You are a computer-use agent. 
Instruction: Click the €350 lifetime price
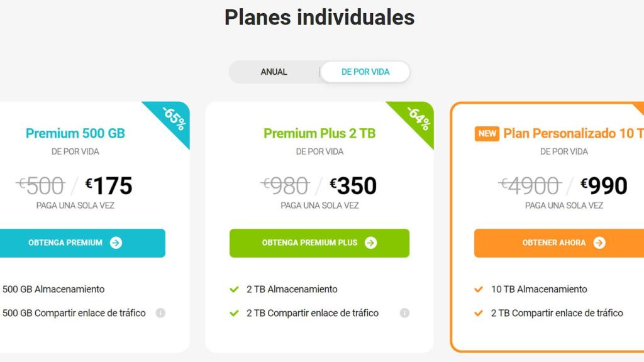click(353, 186)
